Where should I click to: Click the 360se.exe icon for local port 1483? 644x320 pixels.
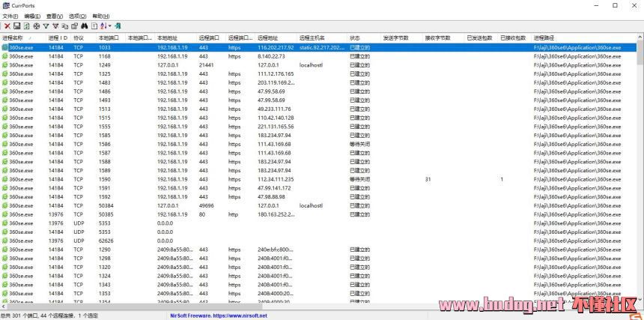coord(5,82)
